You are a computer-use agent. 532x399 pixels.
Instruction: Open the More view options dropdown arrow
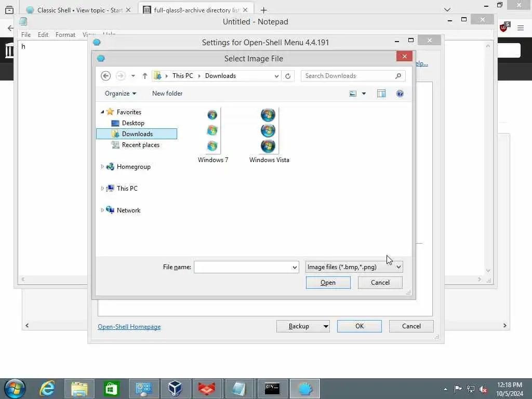[364, 94]
